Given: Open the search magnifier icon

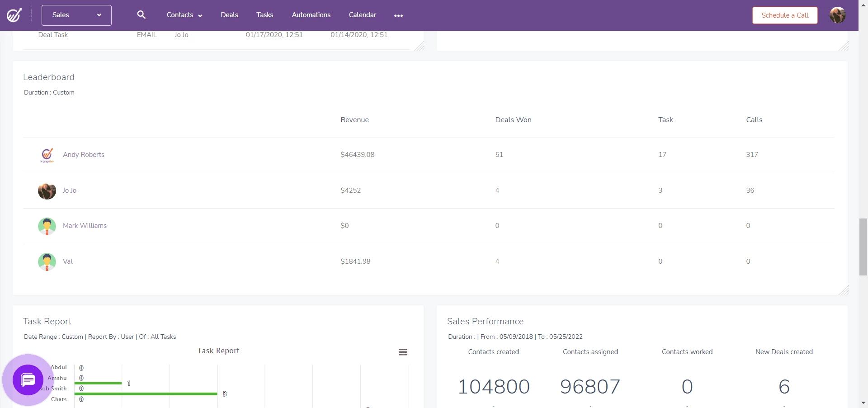Looking at the screenshot, I should point(142,15).
